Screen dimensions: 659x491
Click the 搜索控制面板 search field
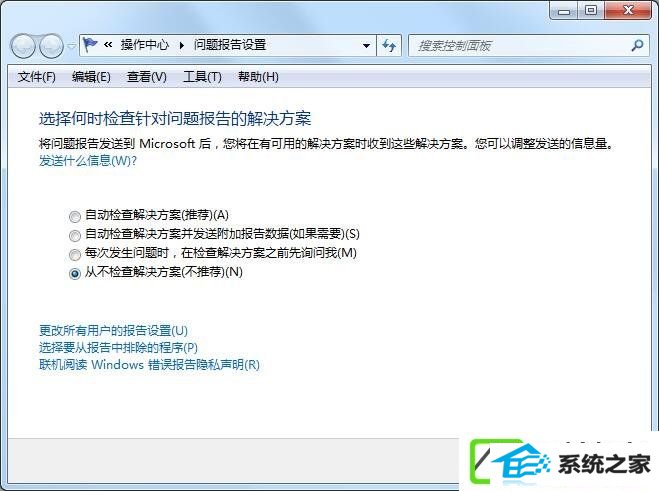coord(521,45)
